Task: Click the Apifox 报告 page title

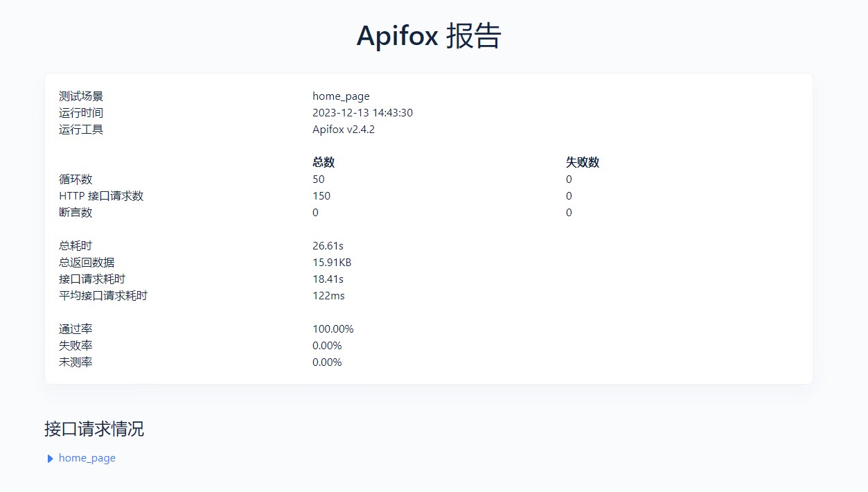Action: (x=429, y=35)
